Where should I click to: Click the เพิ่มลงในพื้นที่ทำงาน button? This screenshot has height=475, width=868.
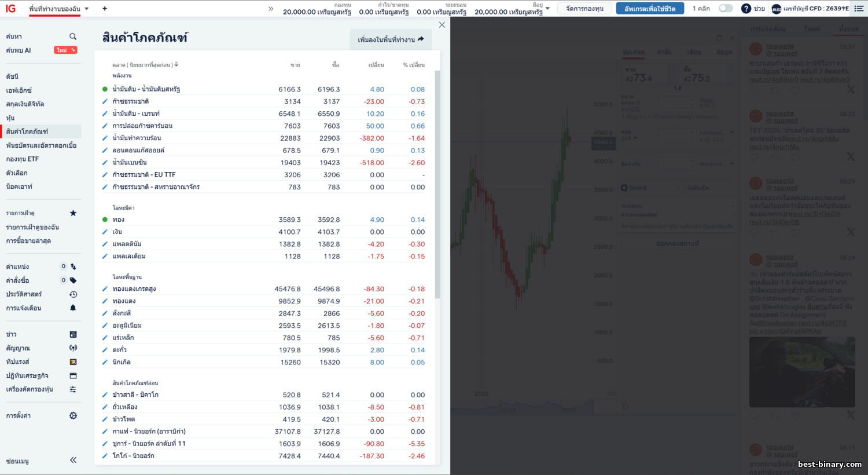coord(391,39)
